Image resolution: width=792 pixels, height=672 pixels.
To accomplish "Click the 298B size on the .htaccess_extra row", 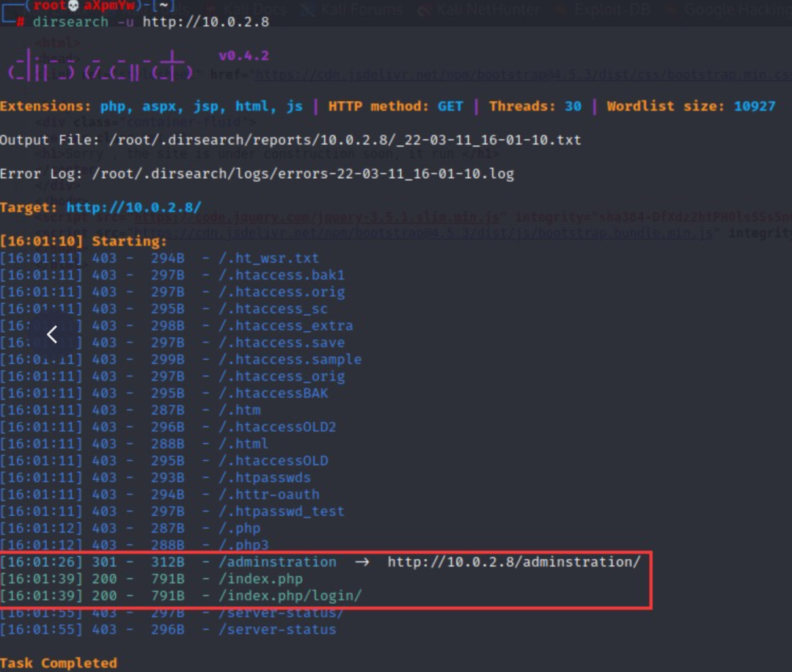I will tap(168, 325).
